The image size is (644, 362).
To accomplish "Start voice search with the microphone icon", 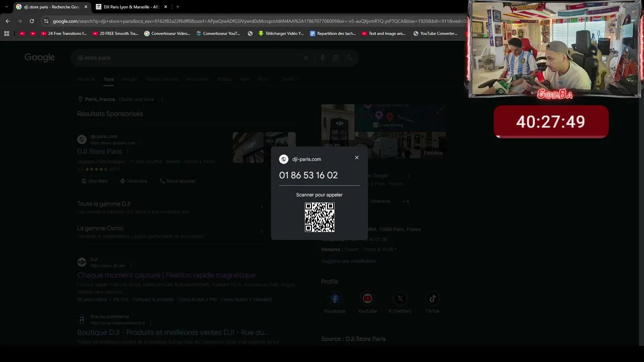I will [323, 58].
